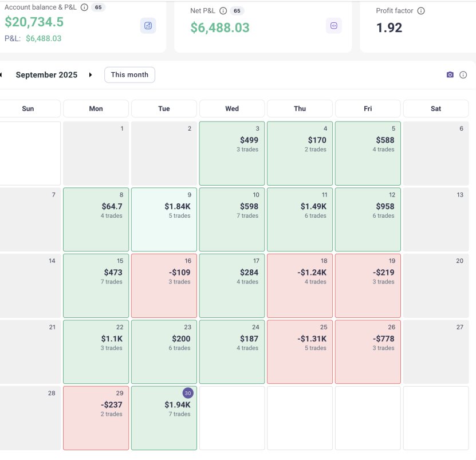Open the account balance chart icon
The width and height of the screenshot is (476, 460).
coord(148,26)
